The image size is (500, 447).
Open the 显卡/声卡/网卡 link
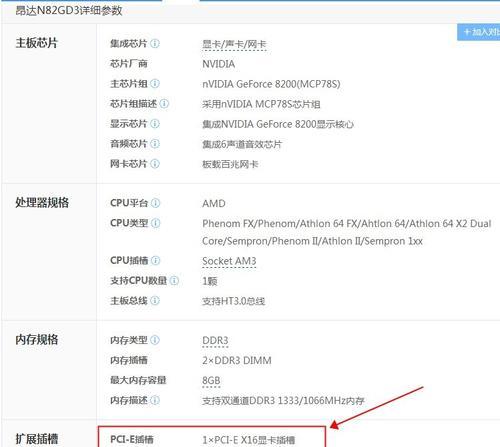(x=234, y=44)
